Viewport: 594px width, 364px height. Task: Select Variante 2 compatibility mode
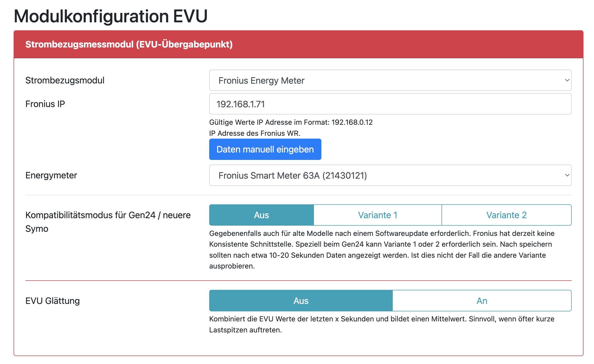point(506,215)
